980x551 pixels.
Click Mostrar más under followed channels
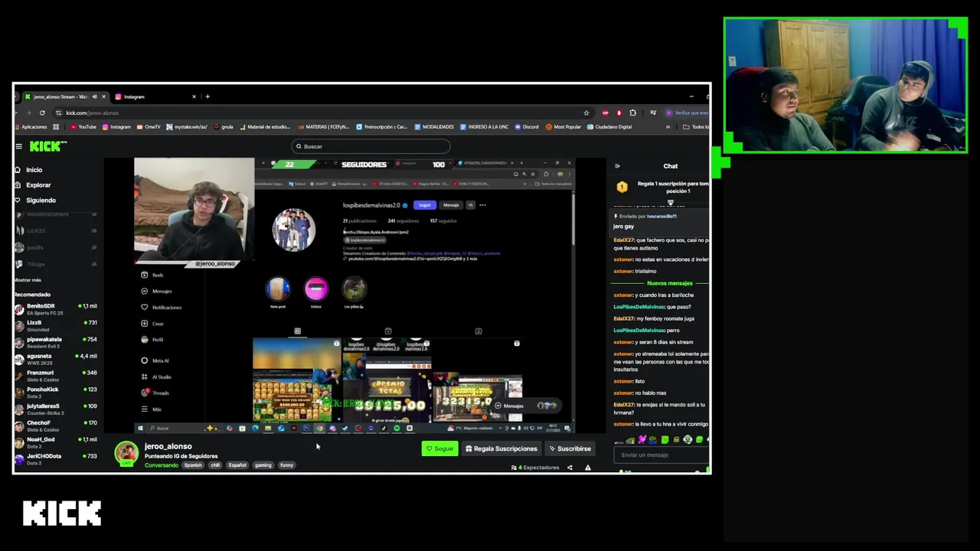(x=28, y=280)
